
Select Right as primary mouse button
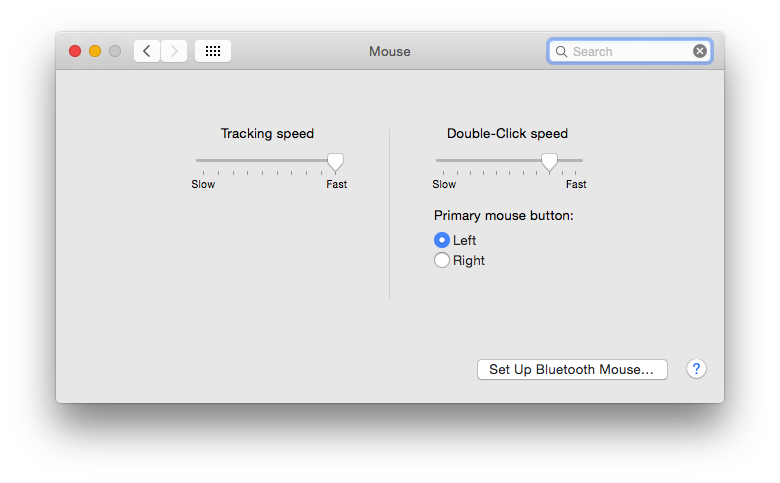[442, 260]
